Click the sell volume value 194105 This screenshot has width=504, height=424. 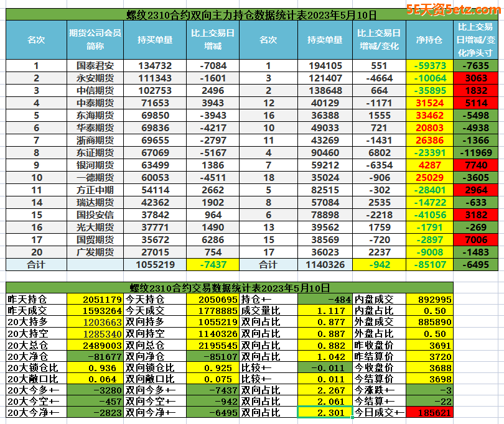325,65
